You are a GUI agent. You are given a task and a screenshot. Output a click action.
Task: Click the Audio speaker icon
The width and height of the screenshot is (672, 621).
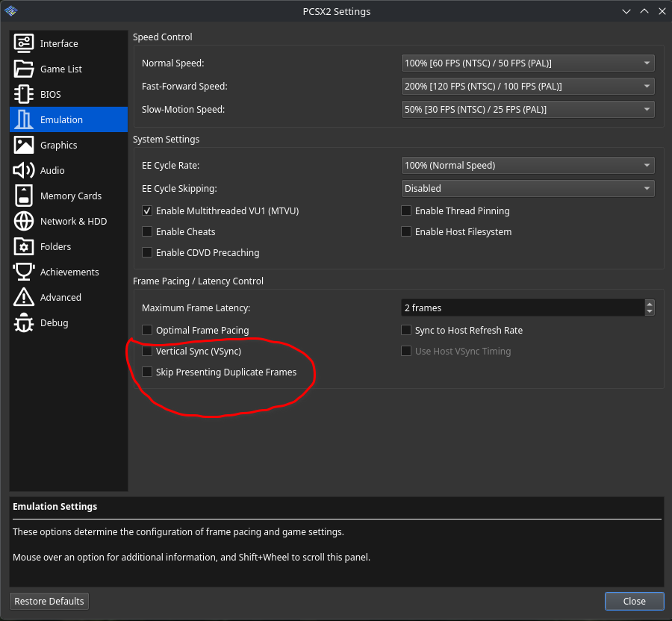24,170
